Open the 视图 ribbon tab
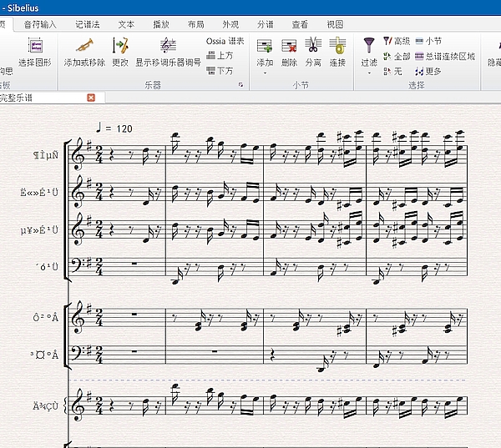The width and height of the screenshot is (501, 448). pos(335,24)
